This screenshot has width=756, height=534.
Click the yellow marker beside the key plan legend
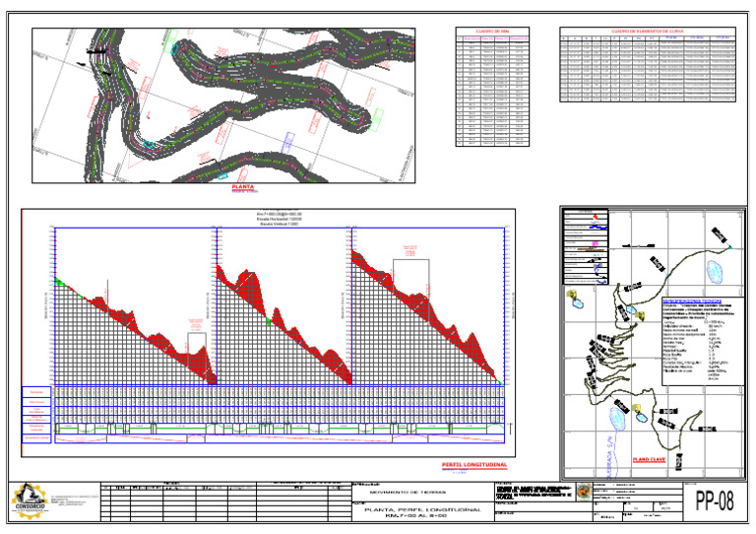[572, 294]
